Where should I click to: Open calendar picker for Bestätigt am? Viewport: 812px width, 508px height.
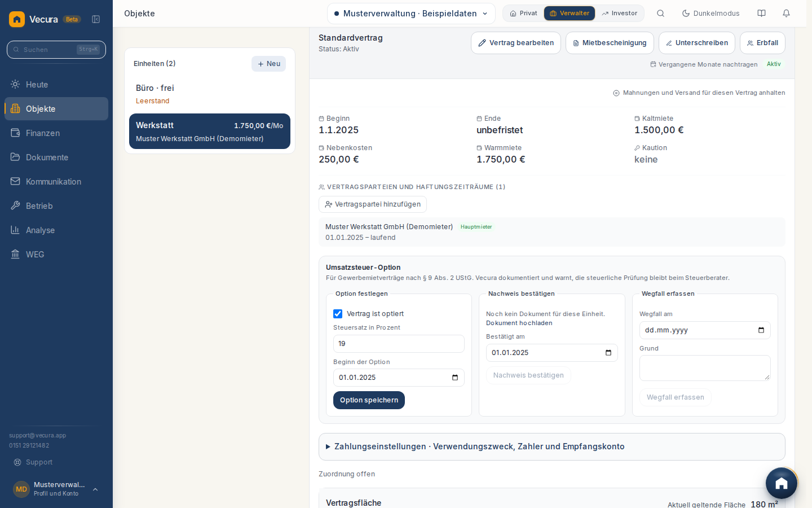(608, 353)
